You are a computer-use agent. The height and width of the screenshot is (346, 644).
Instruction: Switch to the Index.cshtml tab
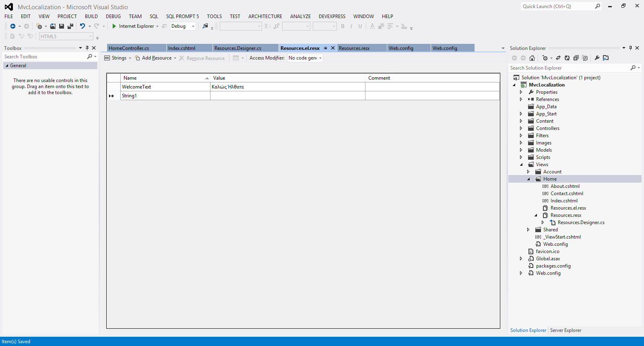click(189, 48)
